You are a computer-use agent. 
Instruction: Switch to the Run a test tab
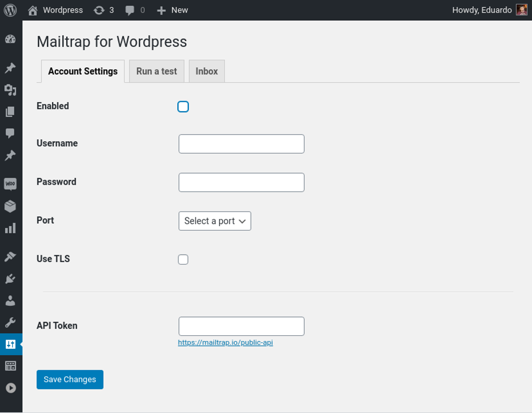point(156,71)
